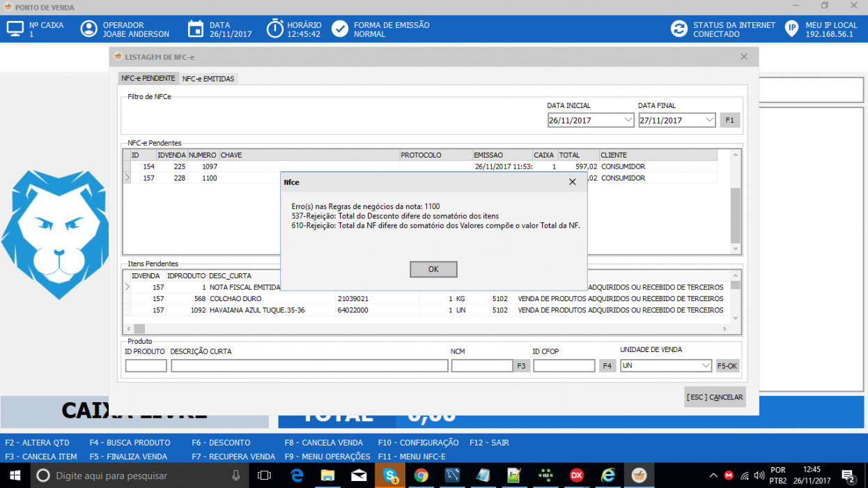The image size is (868, 488).
Task: Click the F5-OK button
Action: (727, 365)
